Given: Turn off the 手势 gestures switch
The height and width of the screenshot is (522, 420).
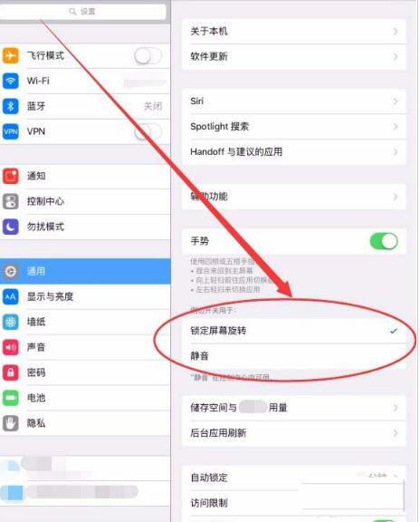Looking at the screenshot, I should (x=384, y=241).
